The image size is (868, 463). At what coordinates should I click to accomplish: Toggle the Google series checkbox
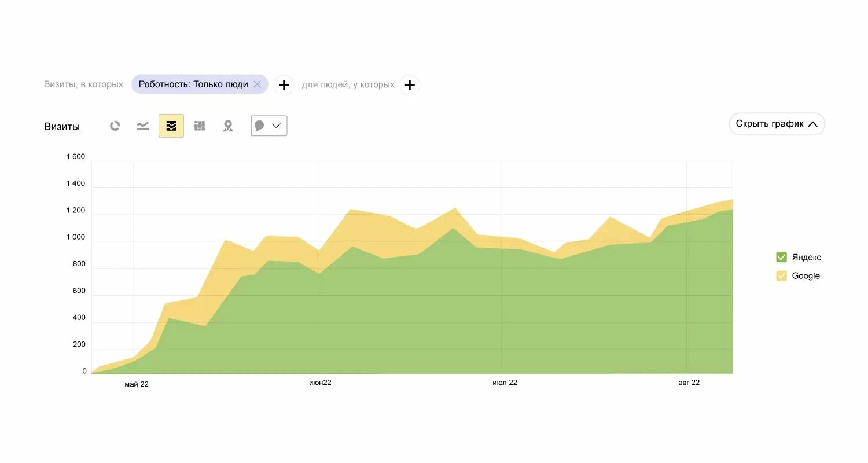coord(781,275)
